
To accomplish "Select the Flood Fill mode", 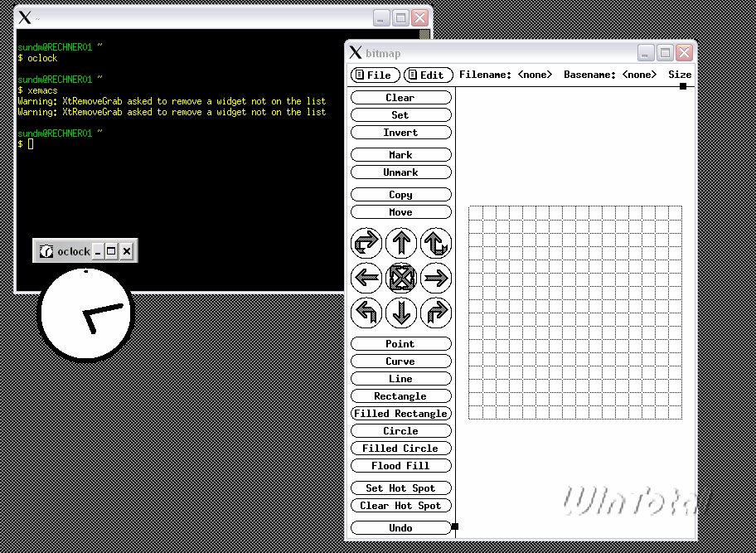I will tap(401, 465).
